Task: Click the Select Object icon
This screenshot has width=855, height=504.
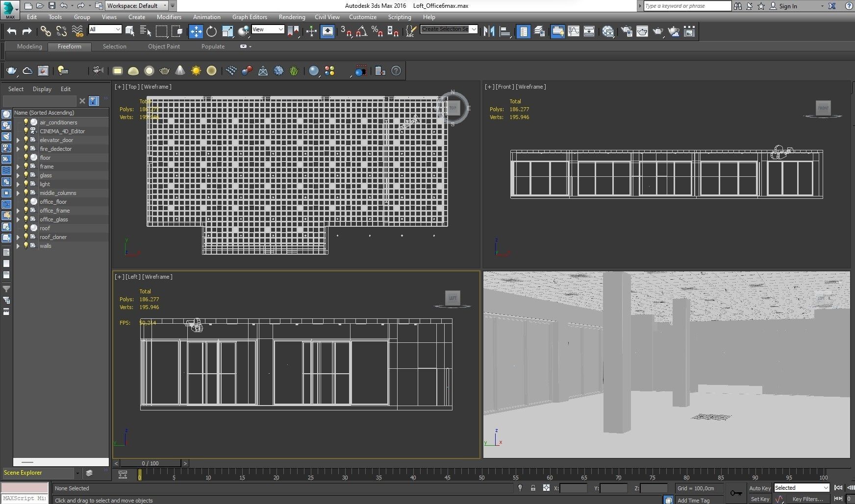Action: 130,31
